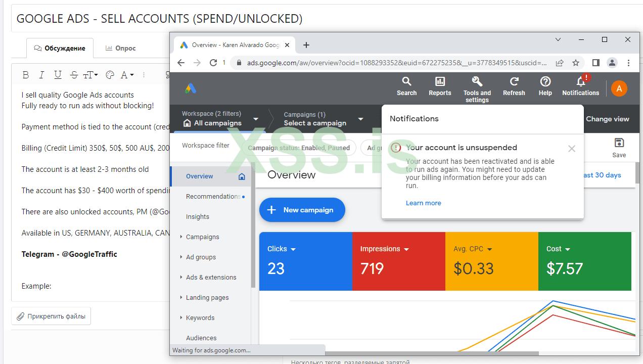Click the Google Ads logo
The width and height of the screenshot is (643, 364).
click(191, 88)
